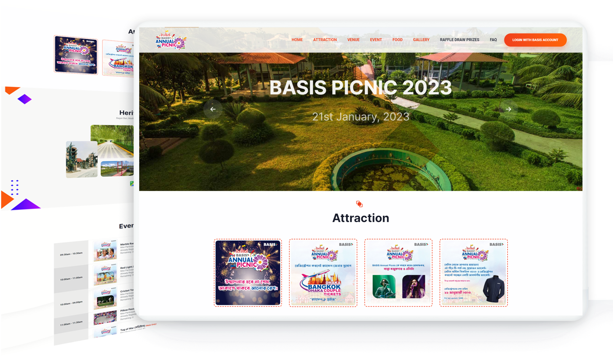Open the singers performance attraction card
613x364 pixels.
(398, 272)
